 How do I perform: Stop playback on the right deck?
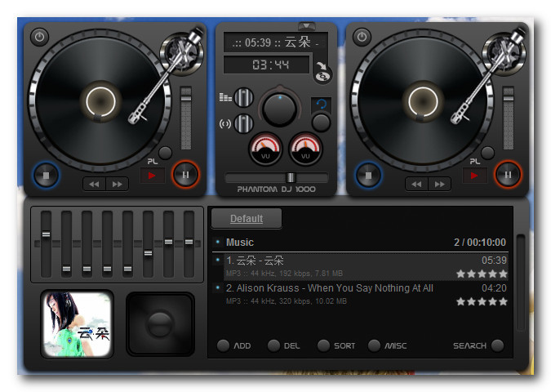[x=369, y=175]
